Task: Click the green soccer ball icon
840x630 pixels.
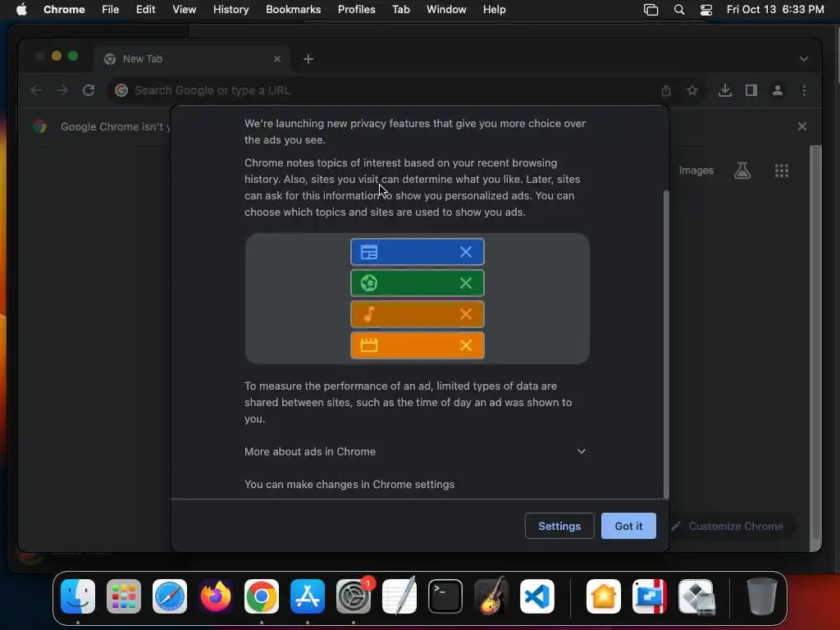Action: 369,283
